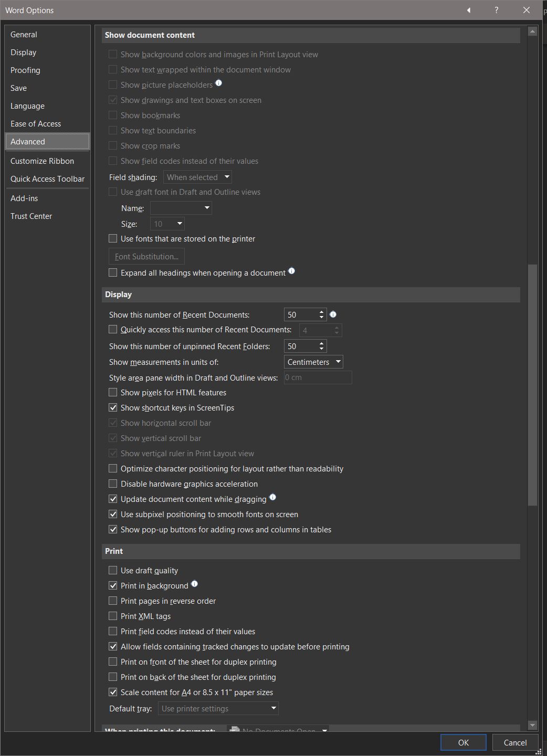Enable Disable hardware graphics acceleration
The height and width of the screenshot is (756, 547).
click(113, 484)
